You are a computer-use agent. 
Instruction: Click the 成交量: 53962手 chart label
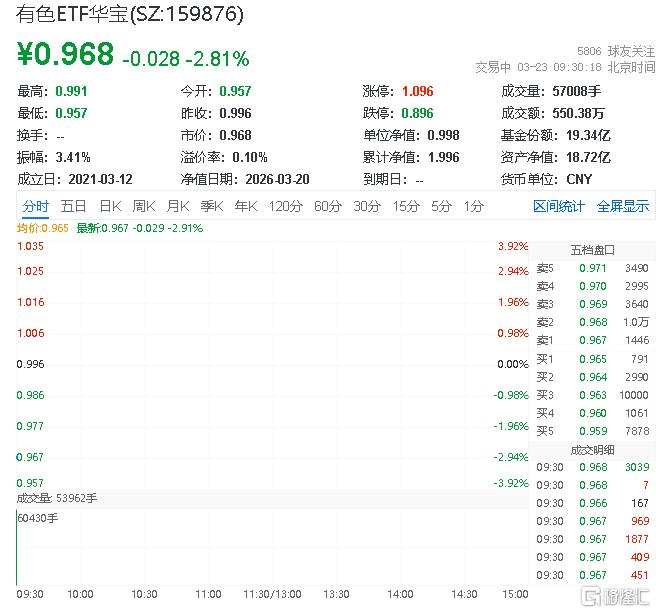click(57, 498)
